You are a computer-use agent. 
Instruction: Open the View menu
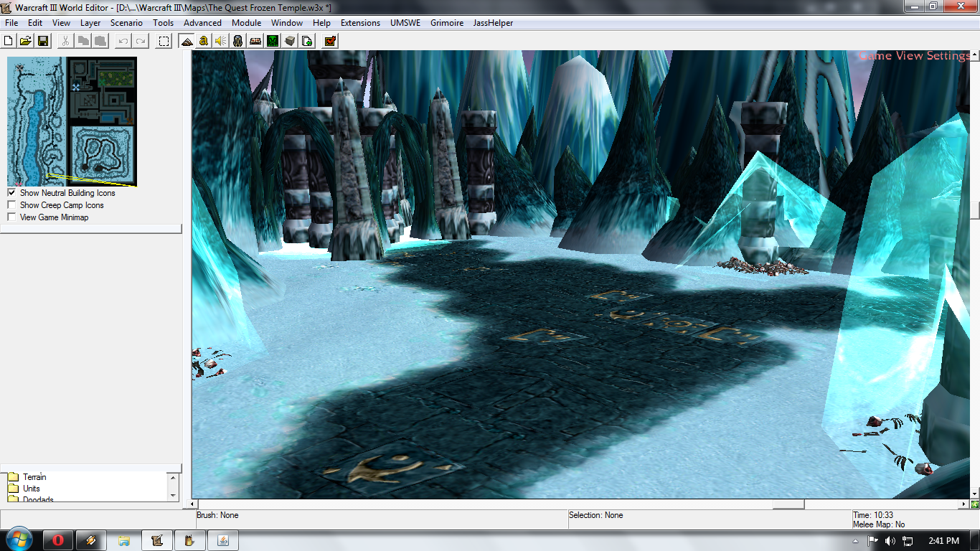click(x=61, y=23)
